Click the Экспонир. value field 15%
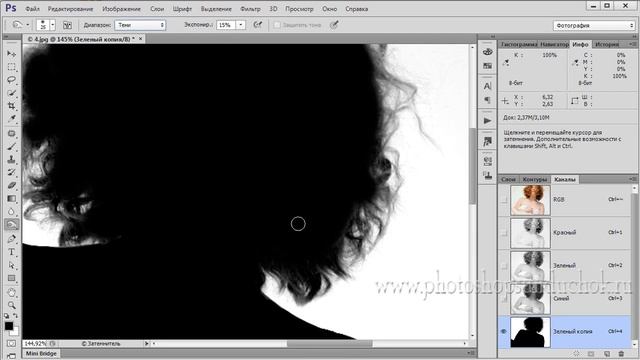 [226, 25]
